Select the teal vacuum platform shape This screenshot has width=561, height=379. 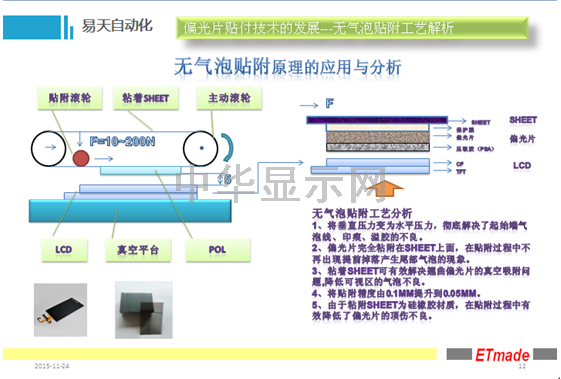(130, 211)
